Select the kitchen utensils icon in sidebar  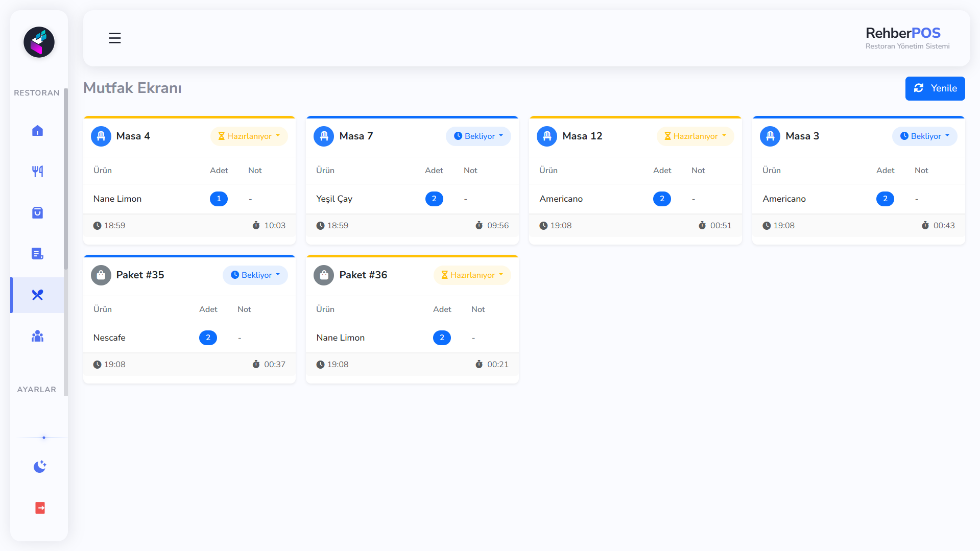coord(37,295)
